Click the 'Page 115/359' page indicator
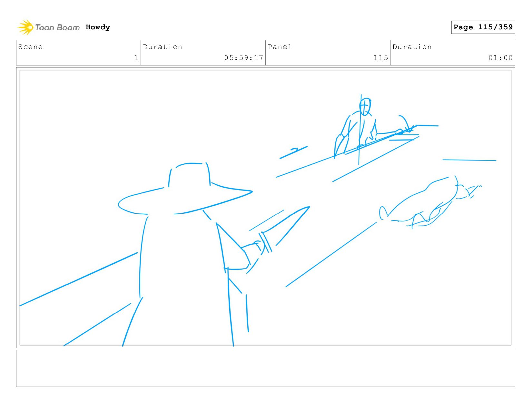This screenshot has width=532, height=411. click(483, 27)
